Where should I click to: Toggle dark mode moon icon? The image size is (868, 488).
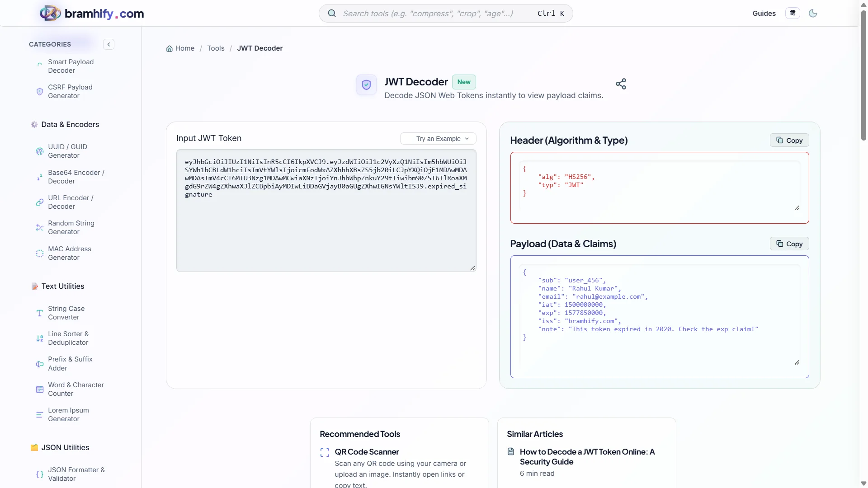pyautogui.click(x=813, y=14)
